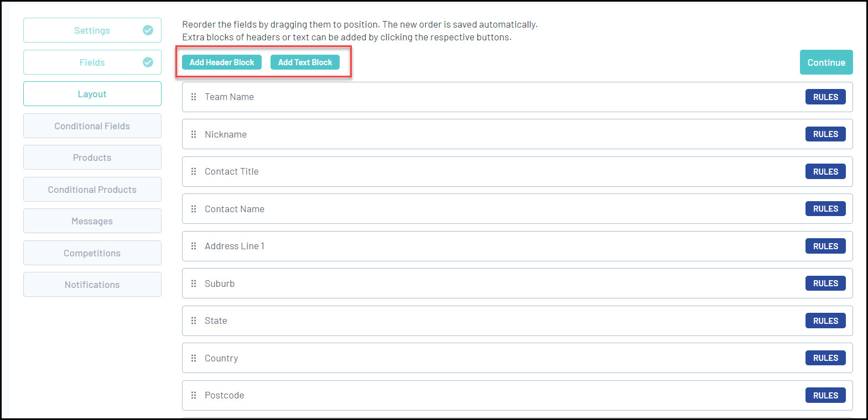
Task: Open RULES for the Country field
Action: (825, 358)
